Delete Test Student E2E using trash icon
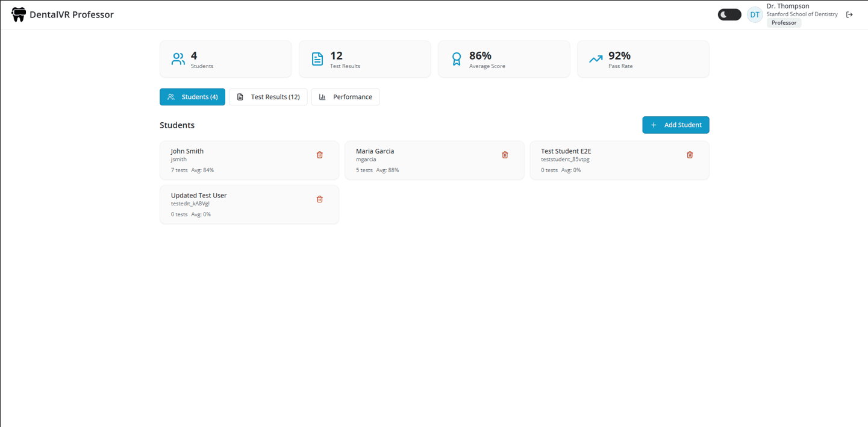This screenshot has height=427, width=868. [690, 155]
